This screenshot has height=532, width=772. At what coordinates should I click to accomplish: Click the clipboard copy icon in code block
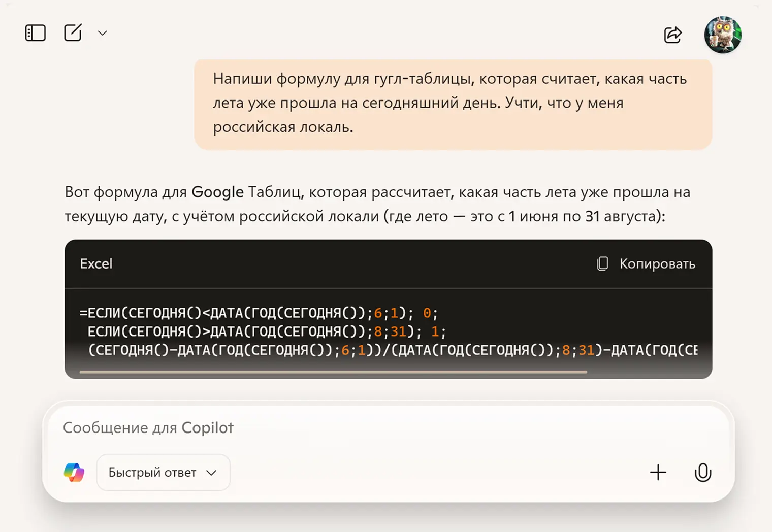click(602, 263)
